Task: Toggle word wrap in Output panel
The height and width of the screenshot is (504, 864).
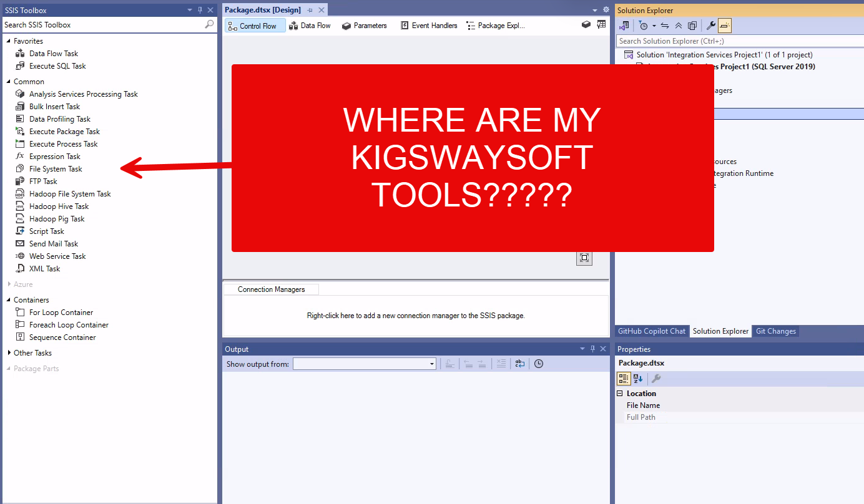Action: [x=519, y=364]
